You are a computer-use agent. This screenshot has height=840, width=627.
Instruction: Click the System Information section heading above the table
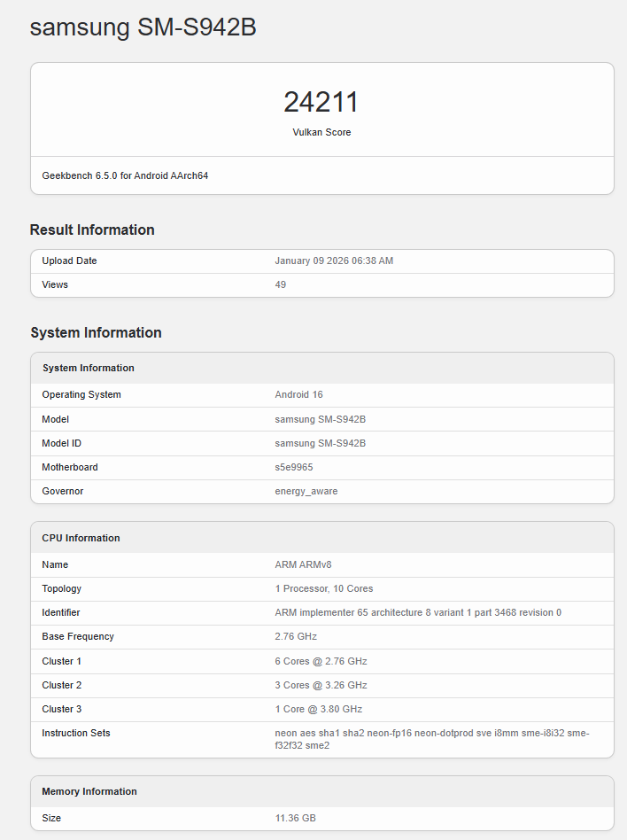tap(96, 332)
